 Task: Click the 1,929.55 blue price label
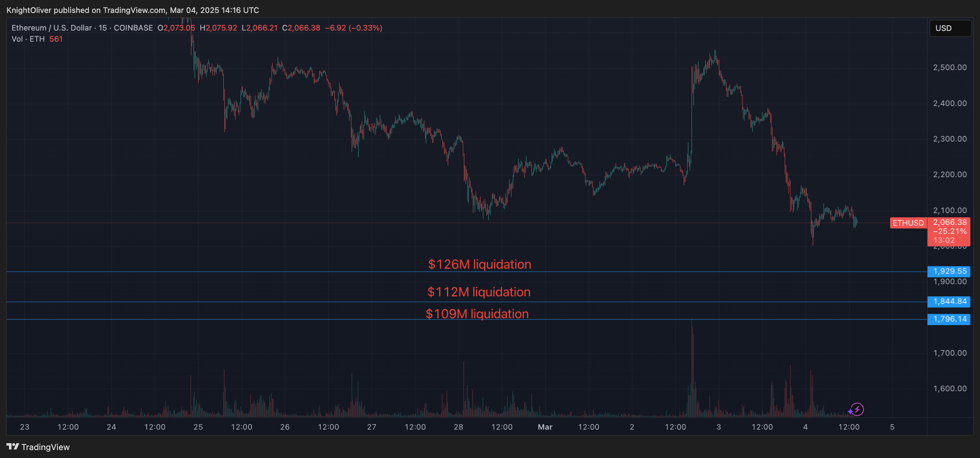pos(949,271)
